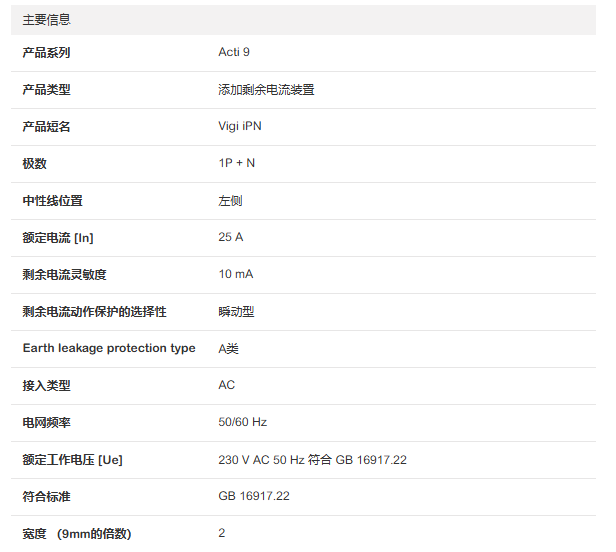
Task: Click the value A类
Action: coord(228,348)
